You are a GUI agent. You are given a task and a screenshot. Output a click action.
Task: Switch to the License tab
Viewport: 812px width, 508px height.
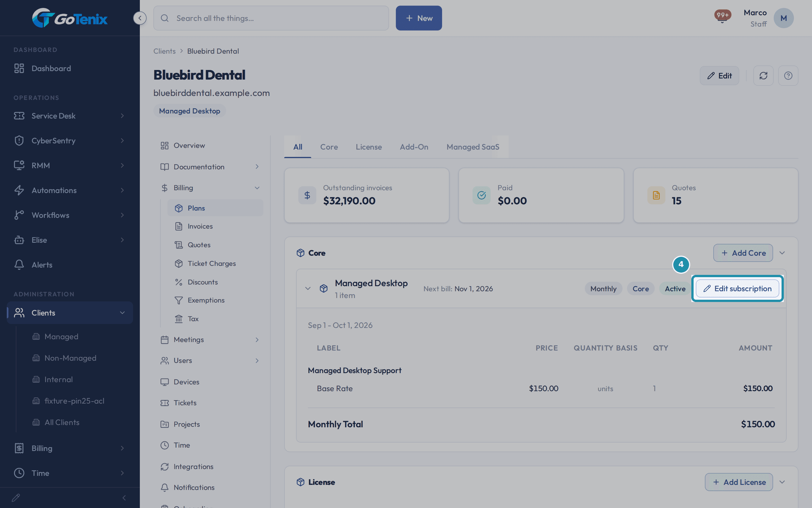coord(369,147)
